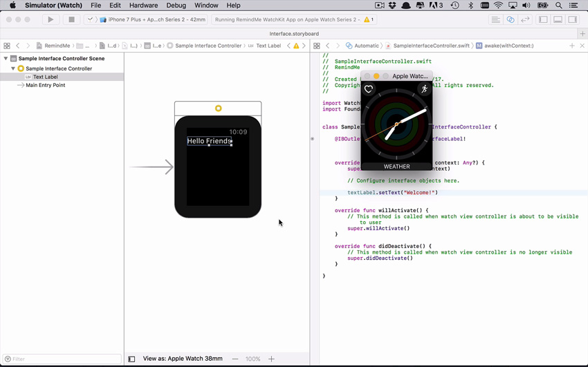Select Sample Interface Controller outline item
588x367 pixels.
(59, 68)
